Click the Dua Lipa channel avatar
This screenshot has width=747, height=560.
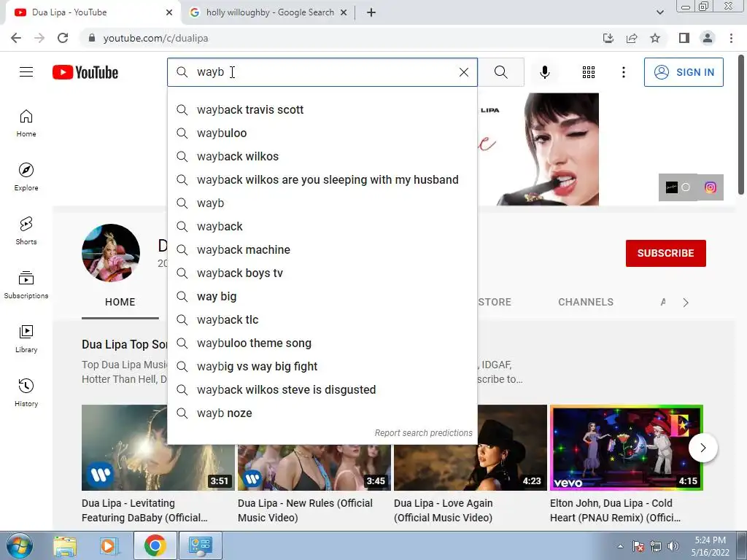click(x=111, y=253)
